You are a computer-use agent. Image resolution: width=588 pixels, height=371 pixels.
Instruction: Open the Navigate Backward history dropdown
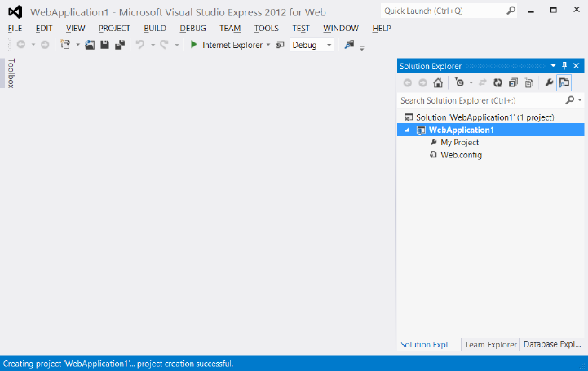[33, 45]
